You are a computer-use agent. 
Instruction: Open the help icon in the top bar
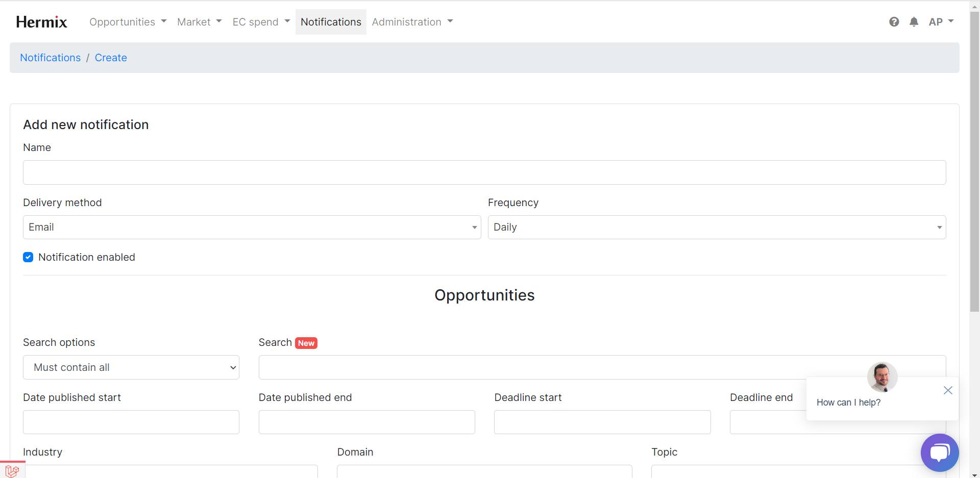(x=894, y=21)
